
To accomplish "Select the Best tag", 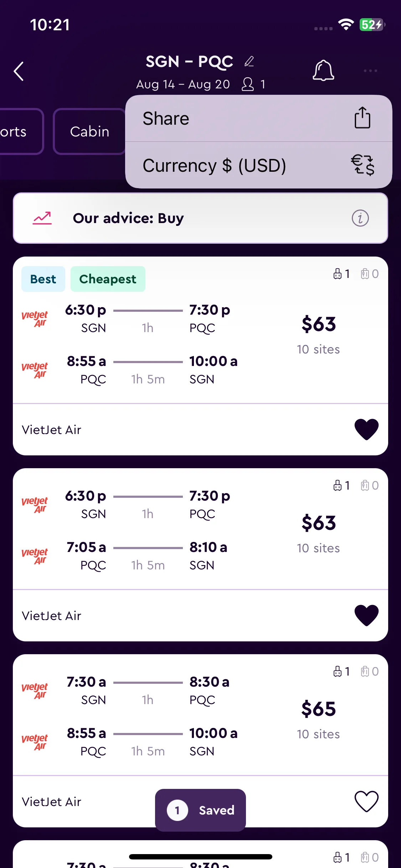I will click(x=43, y=279).
